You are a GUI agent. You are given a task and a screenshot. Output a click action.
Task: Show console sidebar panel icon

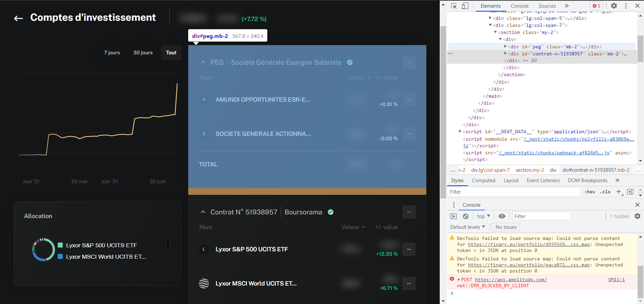click(x=453, y=216)
